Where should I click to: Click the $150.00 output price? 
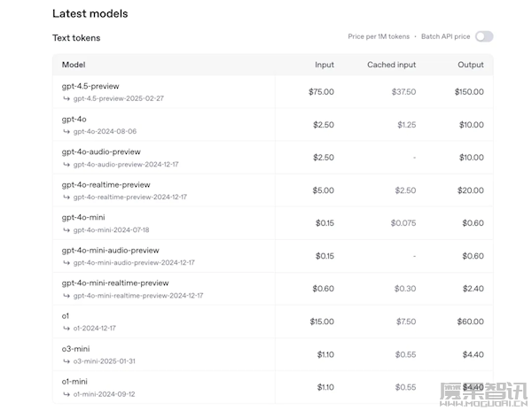[x=469, y=92]
